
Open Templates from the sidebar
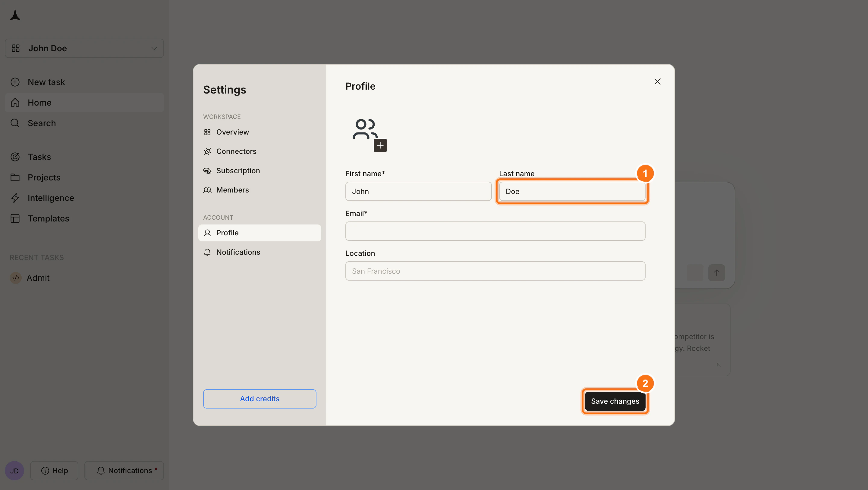coord(49,218)
